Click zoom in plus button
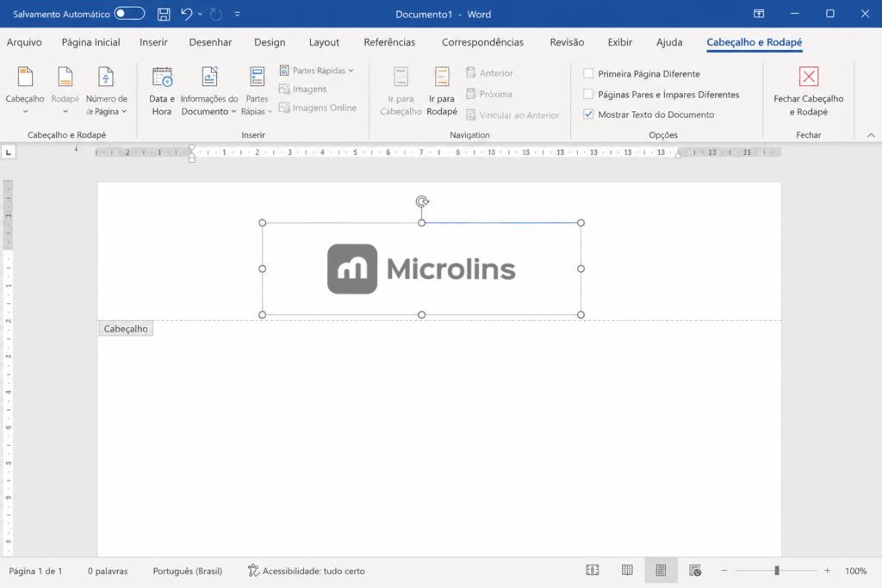Viewport: 882px width, 588px height. click(x=828, y=571)
